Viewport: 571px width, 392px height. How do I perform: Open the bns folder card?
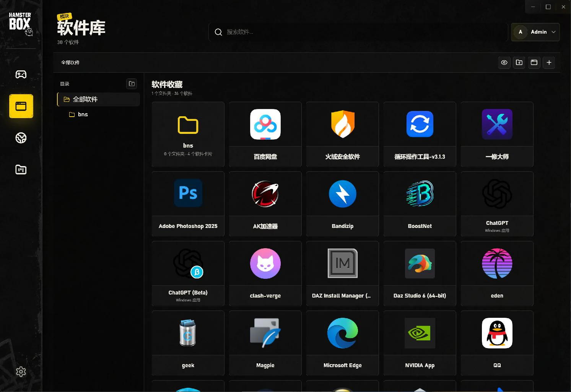click(x=188, y=134)
